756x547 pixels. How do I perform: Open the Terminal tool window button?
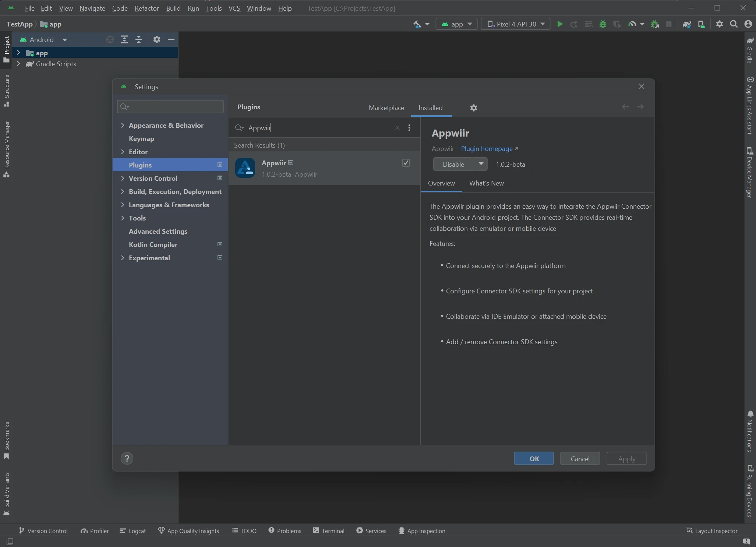pos(329,531)
